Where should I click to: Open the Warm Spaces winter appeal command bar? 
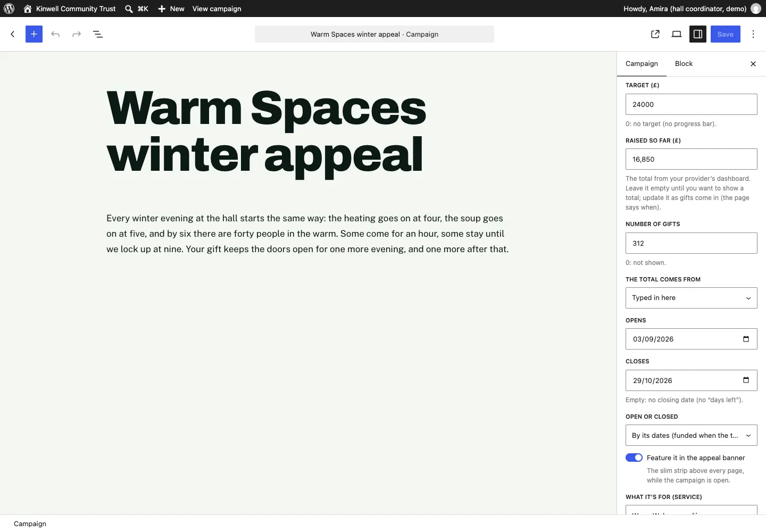point(374,34)
